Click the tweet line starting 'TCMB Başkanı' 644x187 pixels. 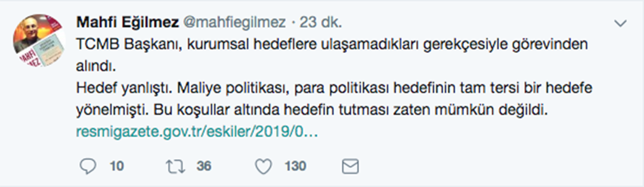(332, 45)
